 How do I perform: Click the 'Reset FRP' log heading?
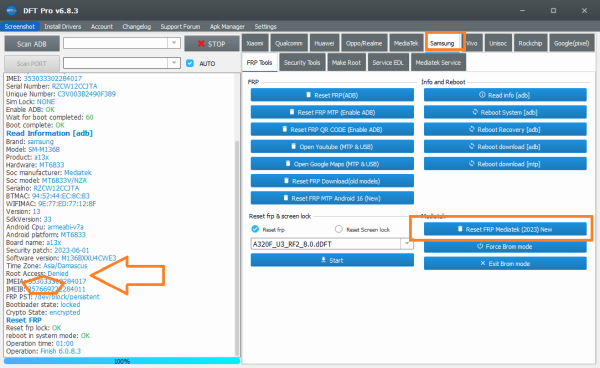coord(24,320)
